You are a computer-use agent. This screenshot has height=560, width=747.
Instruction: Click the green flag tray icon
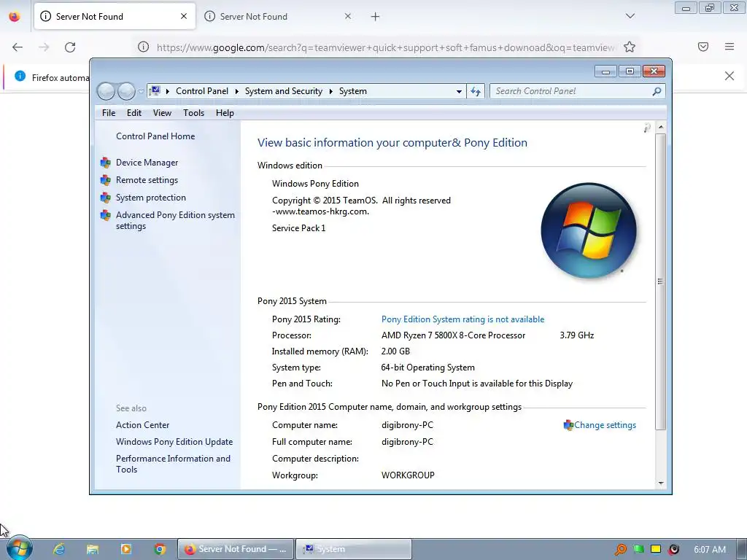point(638,550)
